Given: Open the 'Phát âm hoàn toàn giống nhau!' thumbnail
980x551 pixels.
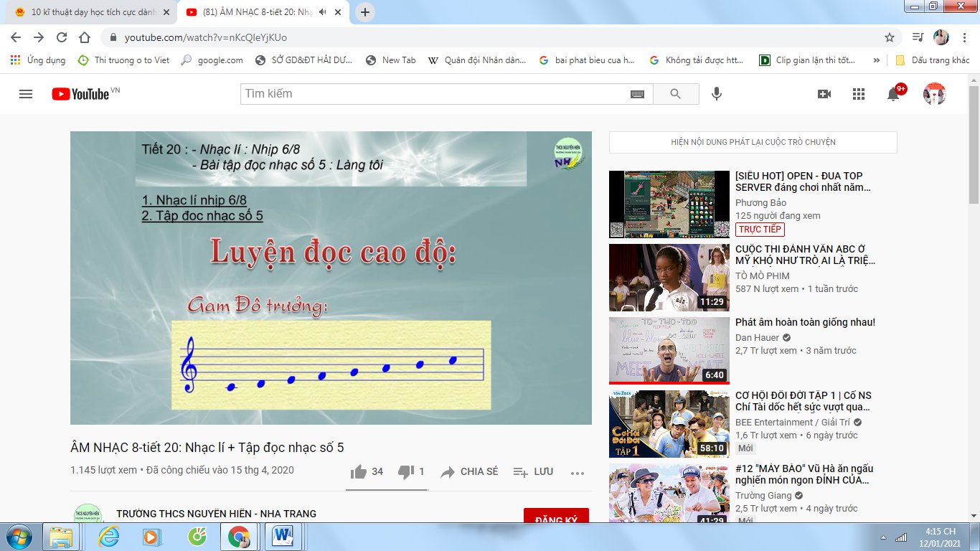Looking at the screenshot, I should (x=659, y=351).
